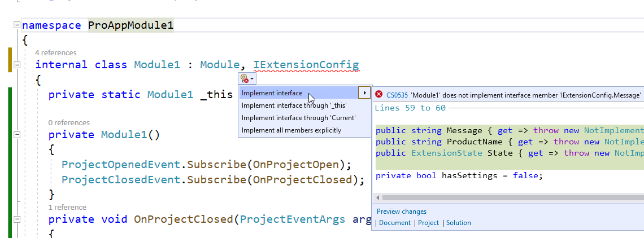Click the IExtensionConfig interface name
644x238 pixels.
(306, 65)
